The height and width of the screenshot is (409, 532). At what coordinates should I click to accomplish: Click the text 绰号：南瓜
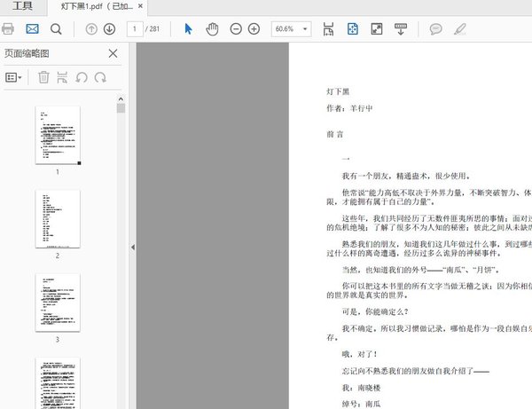[361, 404]
